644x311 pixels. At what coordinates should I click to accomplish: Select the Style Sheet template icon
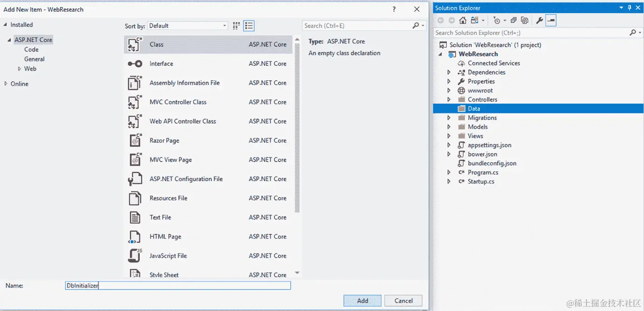tap(135, 274)
